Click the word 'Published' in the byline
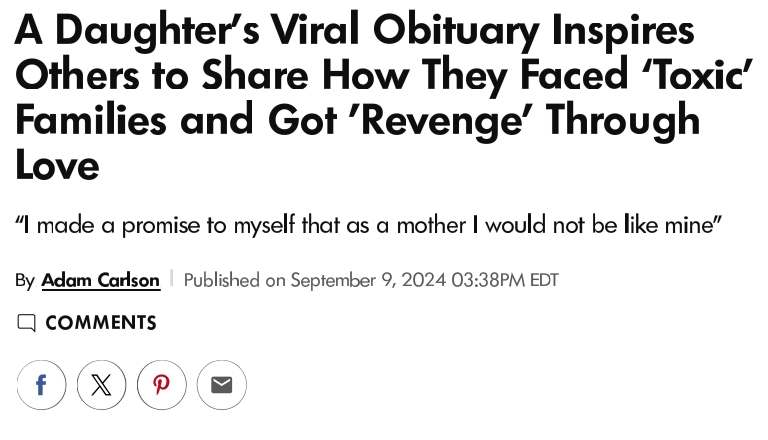The height and width of the screenshot is (440, 768). point(221,280)
